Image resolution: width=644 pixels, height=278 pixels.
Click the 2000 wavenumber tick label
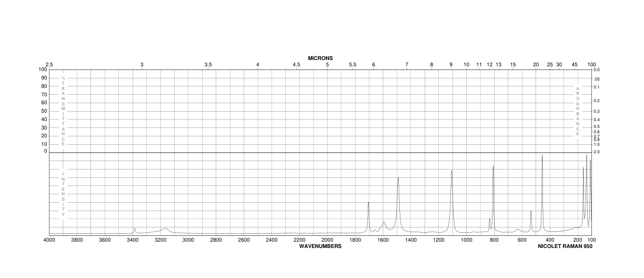click(x=327, y=240)
